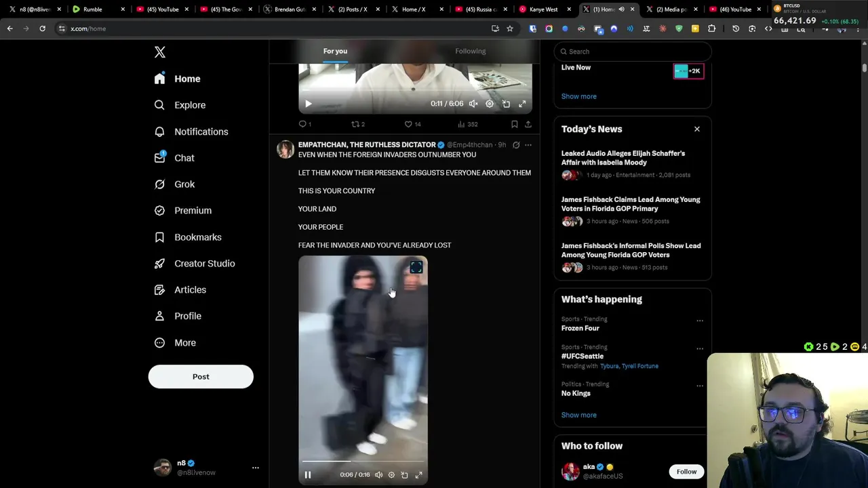Viewport: 868px width, 488px height.
Task: Pause the 0:16 video
Action: (x=307, y=475)
